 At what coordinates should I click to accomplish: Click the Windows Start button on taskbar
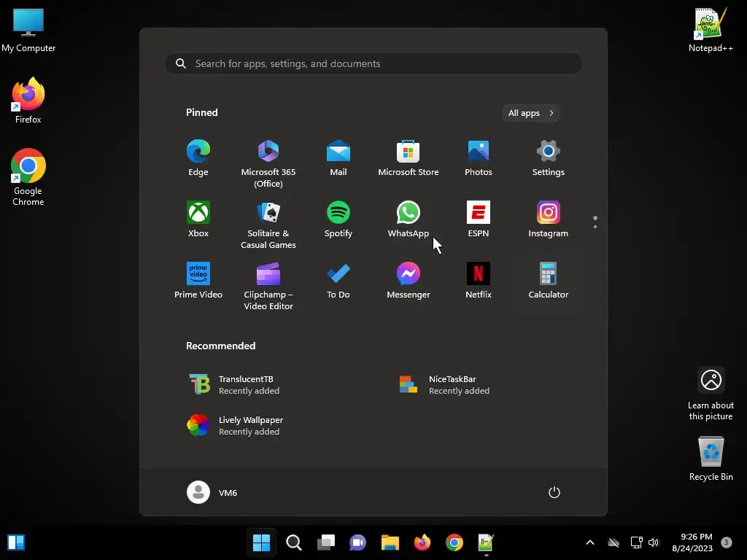pos(262,542)
